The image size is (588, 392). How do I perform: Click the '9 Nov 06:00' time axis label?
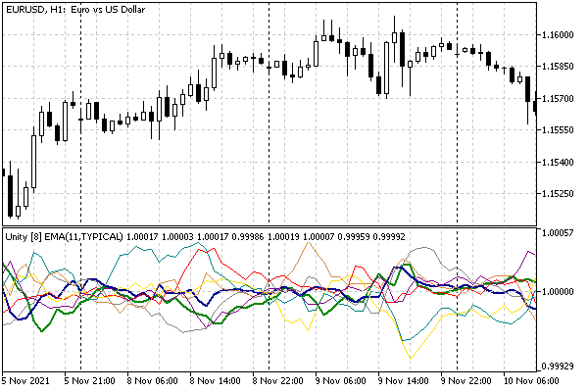340,381
